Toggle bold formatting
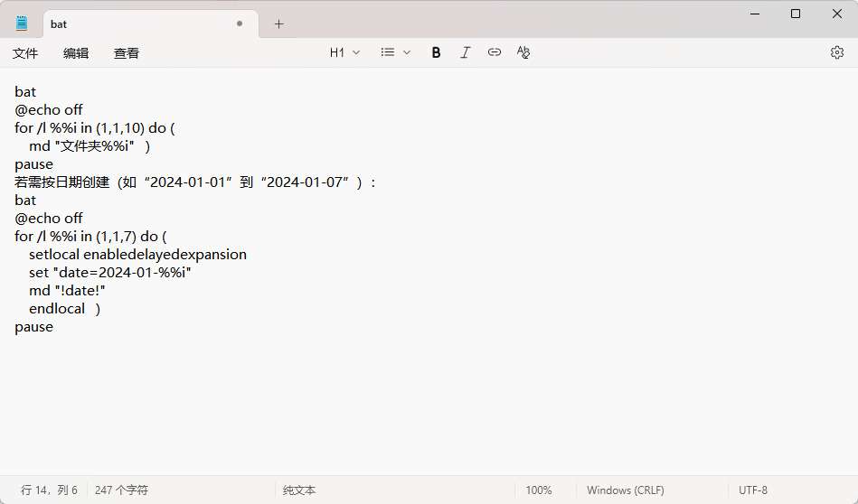Screen dimensions: 858x504 click(x=436, y=52)
